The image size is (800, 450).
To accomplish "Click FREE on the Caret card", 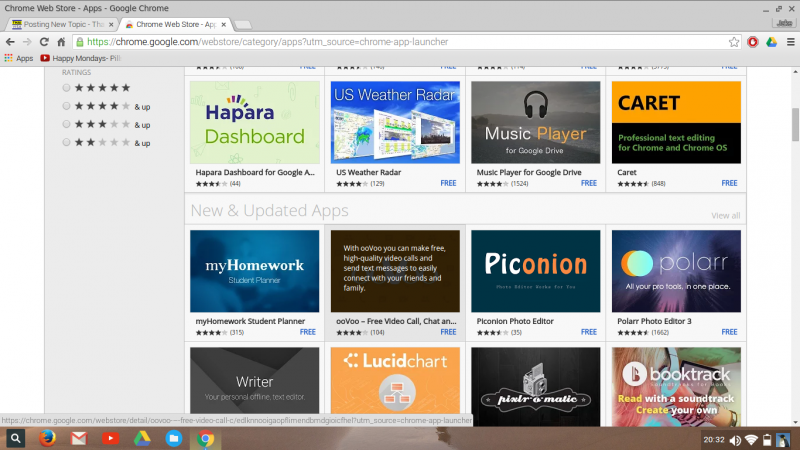I will coord(729,183).
